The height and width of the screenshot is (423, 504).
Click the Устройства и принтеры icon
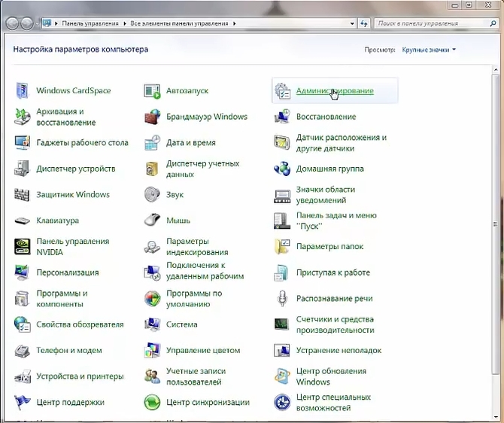(23, 376)
